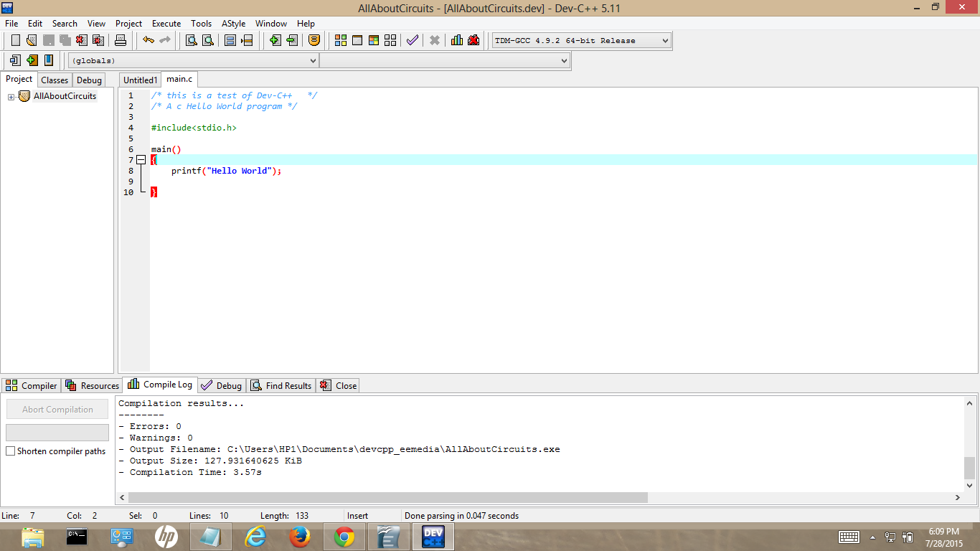Click the New file toolbar icon

(x=15, y=40)
